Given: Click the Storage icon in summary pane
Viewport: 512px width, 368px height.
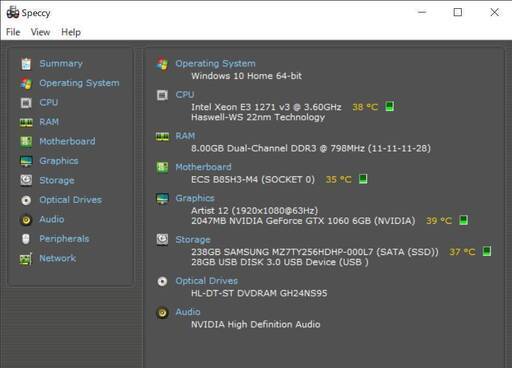Looking at the screenshot, I should coord(162,239).
